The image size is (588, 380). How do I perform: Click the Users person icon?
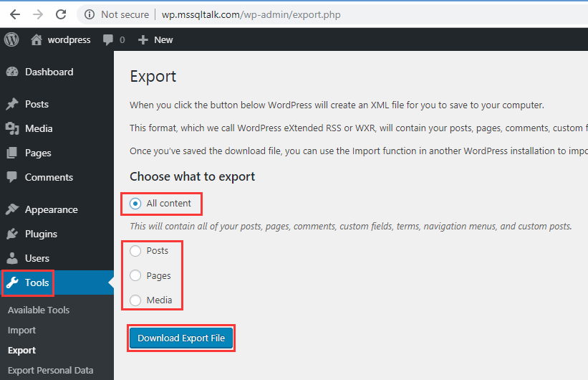click(12, 258)
